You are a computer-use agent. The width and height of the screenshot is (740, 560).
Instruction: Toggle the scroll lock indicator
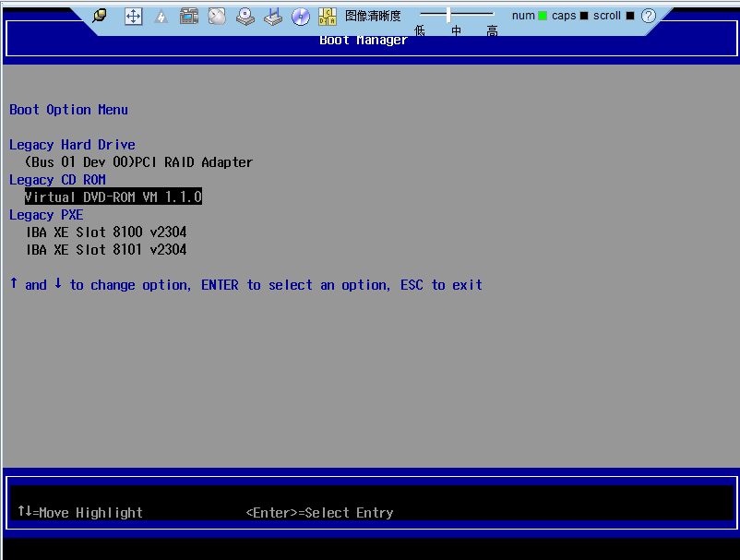tap(630, 16)
